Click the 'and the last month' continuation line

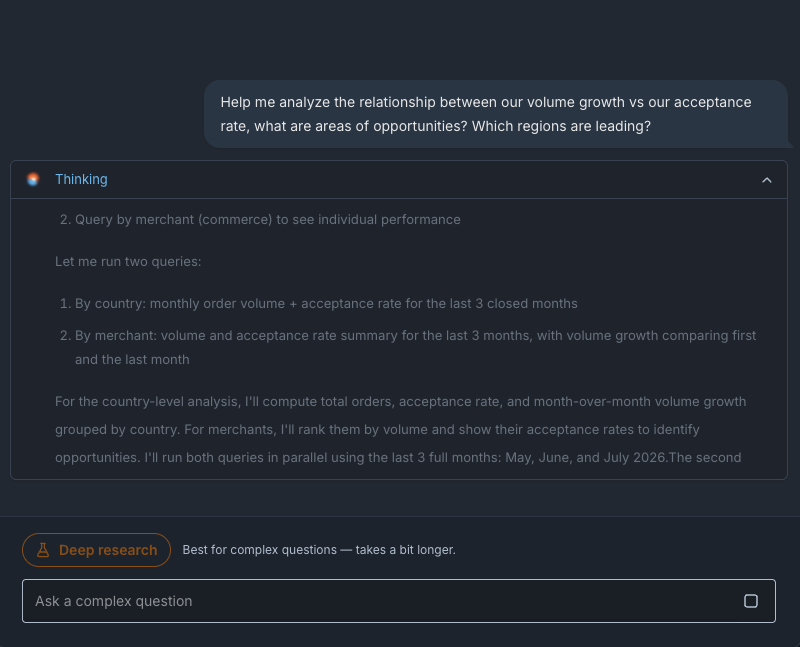[x=132, y=360]
